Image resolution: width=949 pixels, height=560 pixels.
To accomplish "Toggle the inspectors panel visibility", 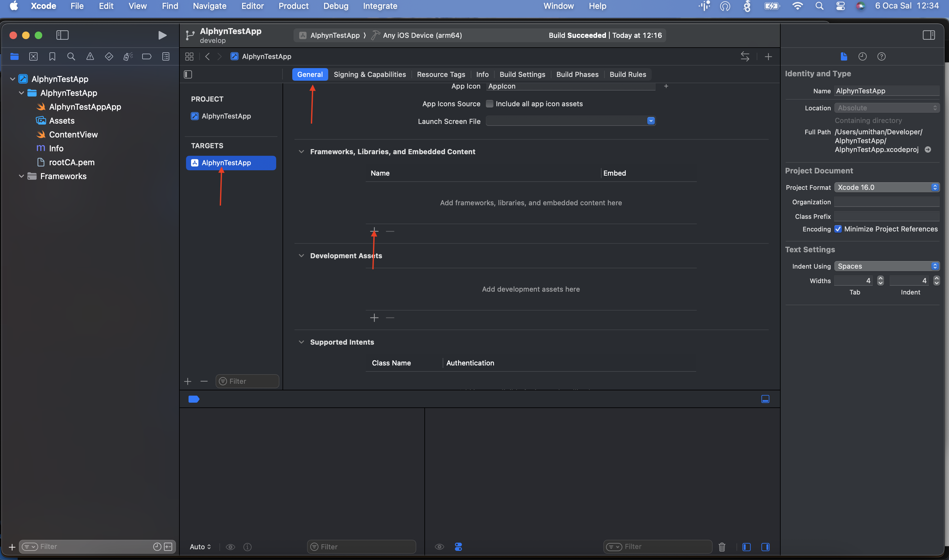I will tap(929, 35).
